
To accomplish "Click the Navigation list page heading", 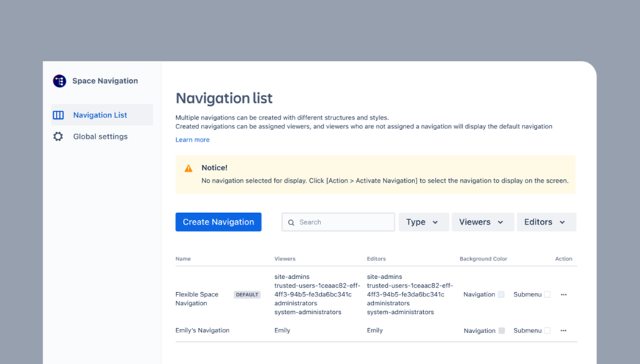I will pyautogui.click(x=224, y=98).
